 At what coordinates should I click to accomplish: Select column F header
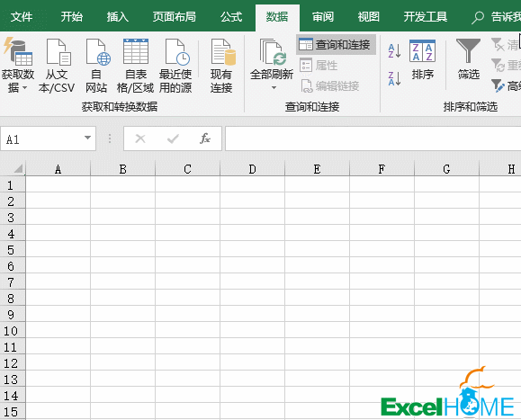coord(382,169)
